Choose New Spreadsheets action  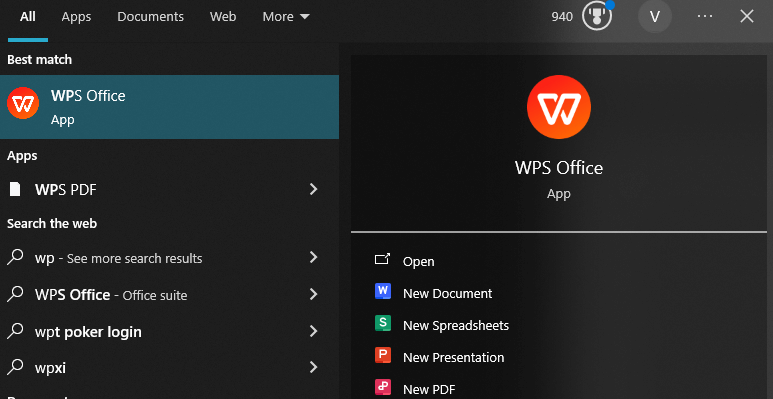[x=456, y=326]
